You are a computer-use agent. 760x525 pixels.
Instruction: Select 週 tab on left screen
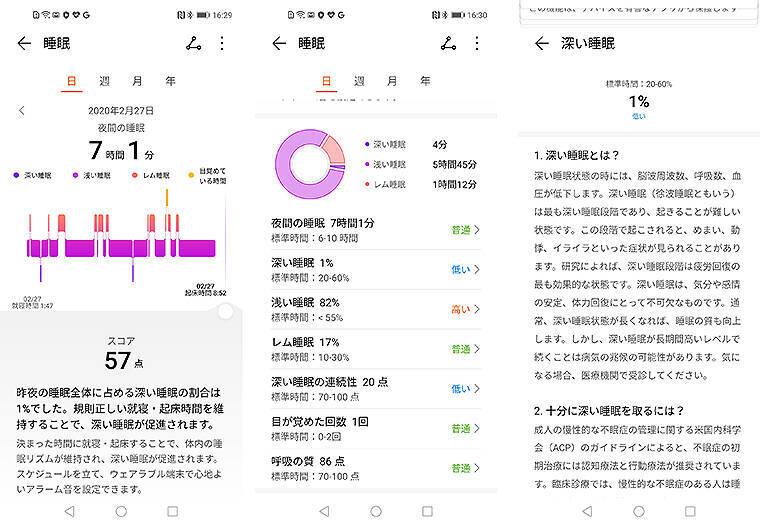[x=104, y=81]
